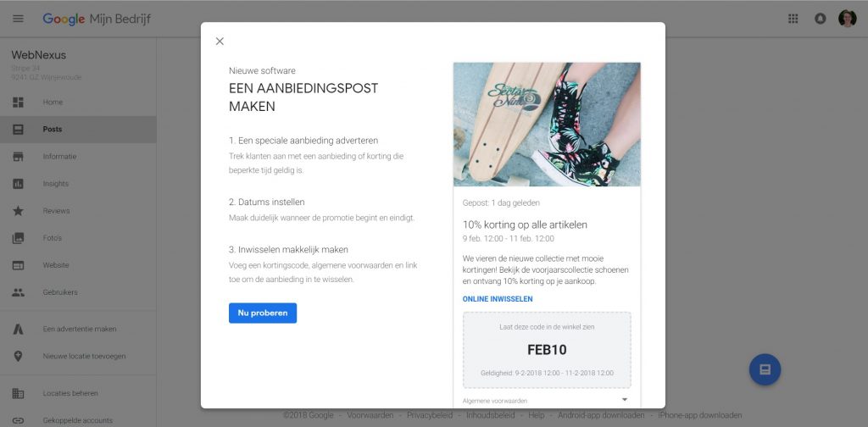
Task: Expand the Algemene voorwaarden dropdown arrow
Action: 625,399
